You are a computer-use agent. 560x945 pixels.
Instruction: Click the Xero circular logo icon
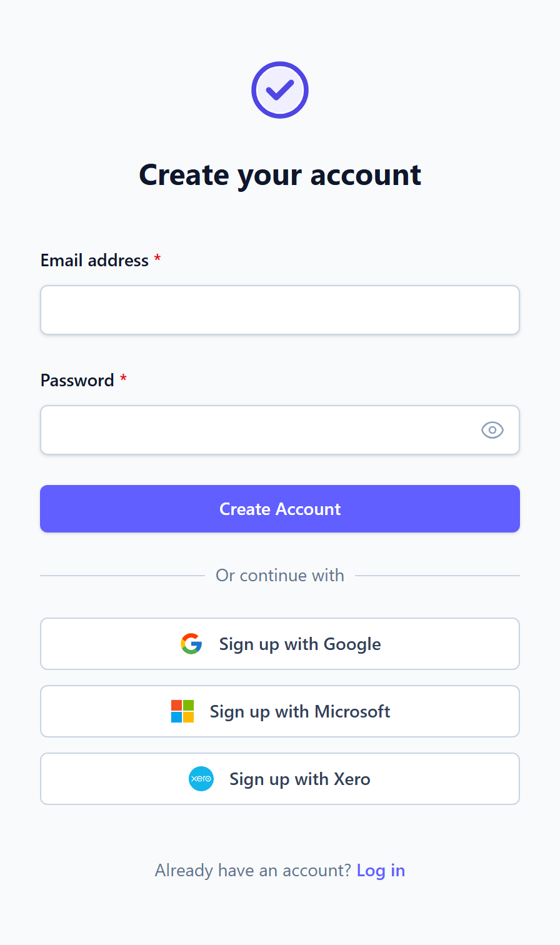tap(201, 779)
